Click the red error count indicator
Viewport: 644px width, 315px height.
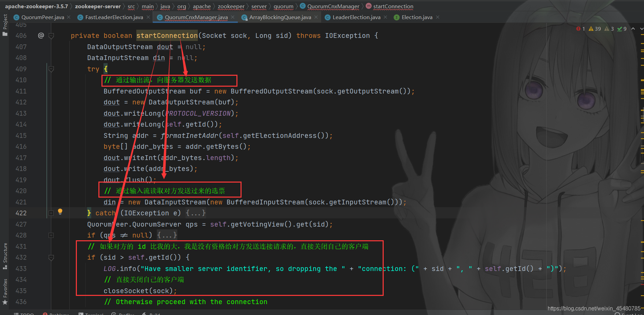(x=580, y=29)
